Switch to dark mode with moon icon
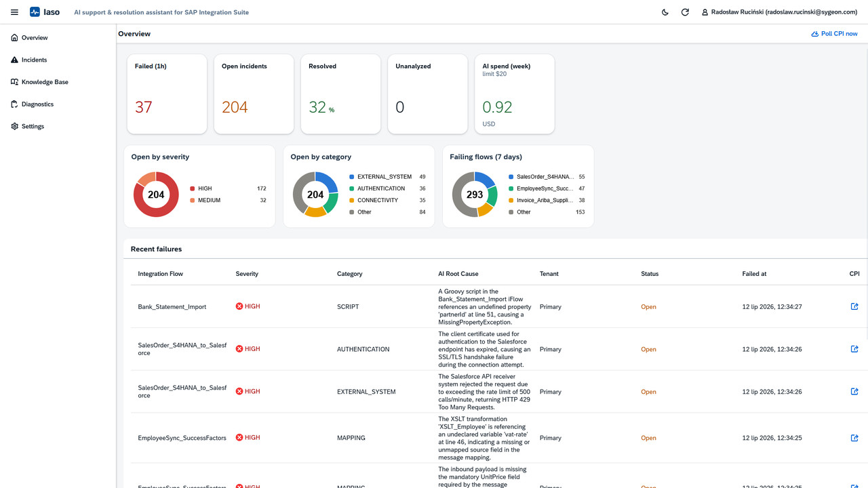Screen dimensions: 868x488 [x=665, y=12]
